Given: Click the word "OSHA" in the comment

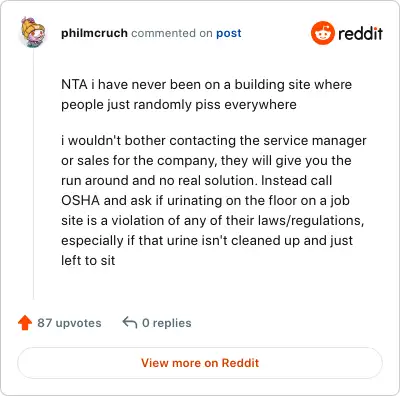Looking at the screenshot, I should tap(80, 200).
